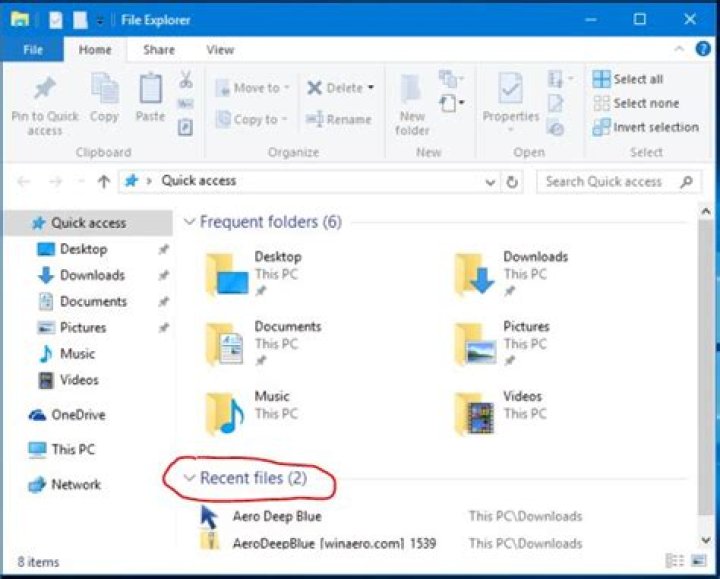Click the Back navigation arrow

point(24,182)
